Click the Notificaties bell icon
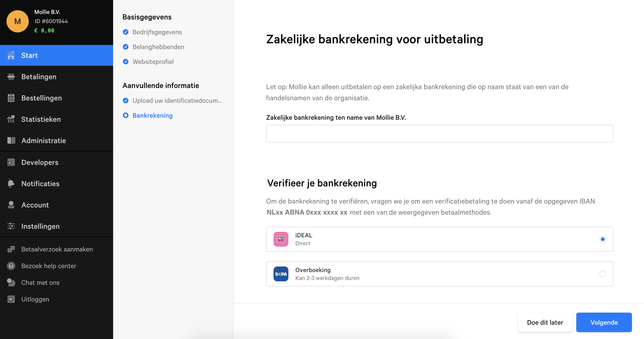 click(x=11, y=183)
